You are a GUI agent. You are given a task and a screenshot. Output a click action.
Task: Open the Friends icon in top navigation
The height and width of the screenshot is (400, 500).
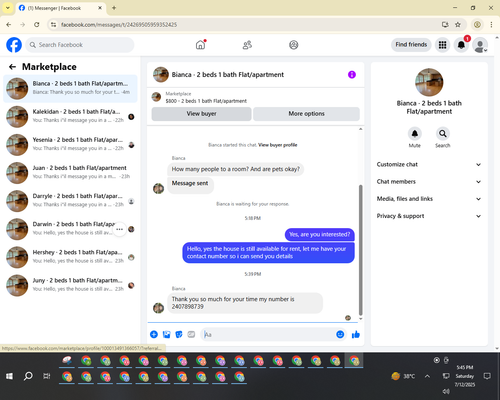pos(247,45)
